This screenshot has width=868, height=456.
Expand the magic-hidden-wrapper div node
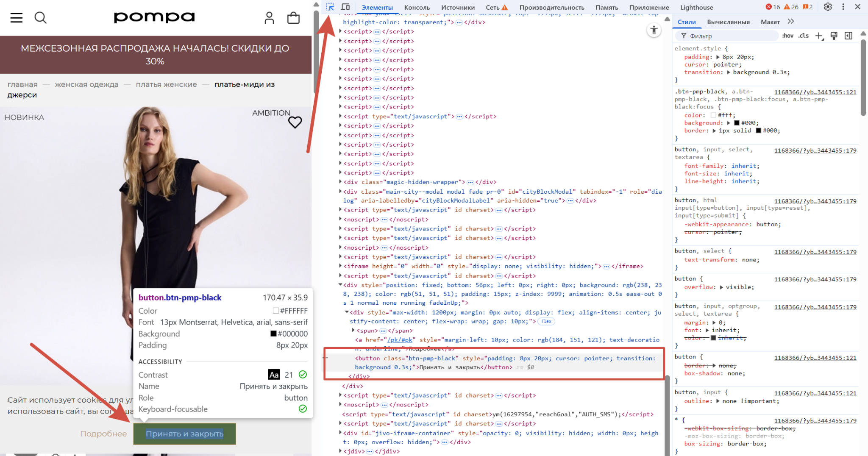[x=340, y=182]
